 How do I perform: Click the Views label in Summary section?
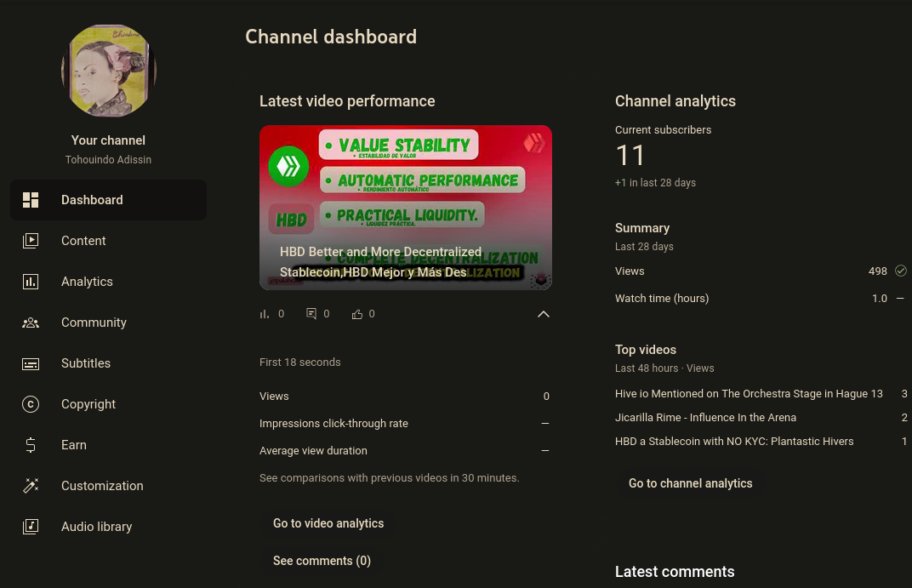pyautogui.click(x=630, y=271)
